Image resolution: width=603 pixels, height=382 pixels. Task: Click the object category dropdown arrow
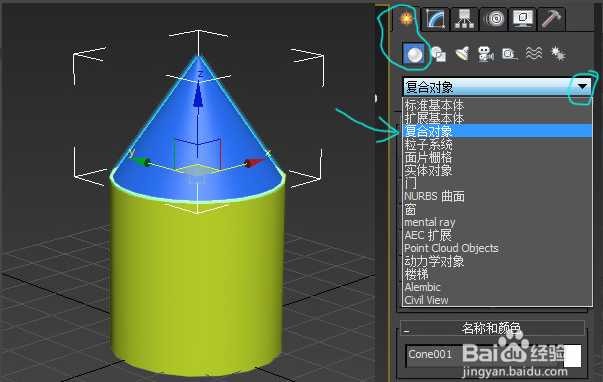(583, 87)
